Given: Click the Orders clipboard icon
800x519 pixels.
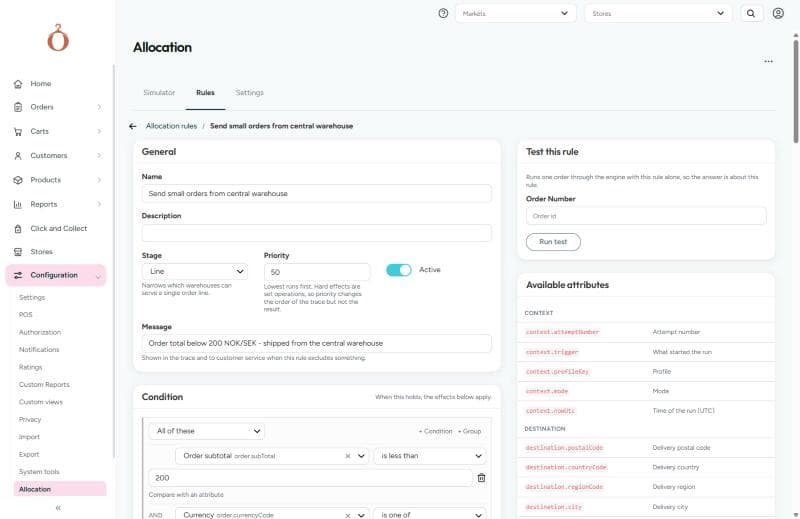Looking at the screenshot, I should (18, 107).
